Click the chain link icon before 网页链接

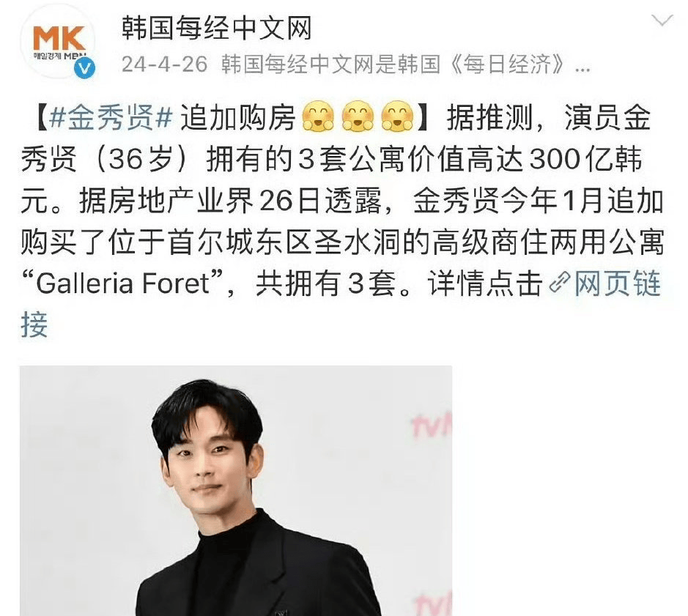[560, 282]
